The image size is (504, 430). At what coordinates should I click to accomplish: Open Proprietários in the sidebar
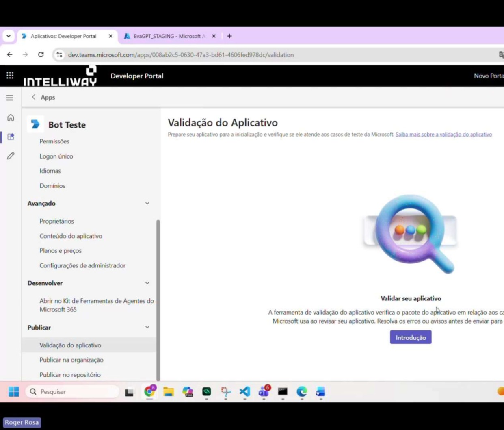[x=57, y=221]
